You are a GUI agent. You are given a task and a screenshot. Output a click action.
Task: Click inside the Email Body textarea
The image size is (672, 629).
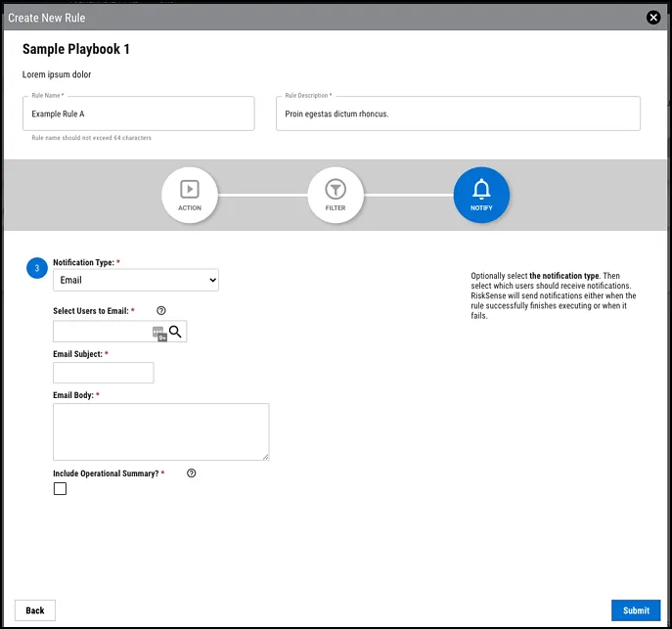pos(161,432)
